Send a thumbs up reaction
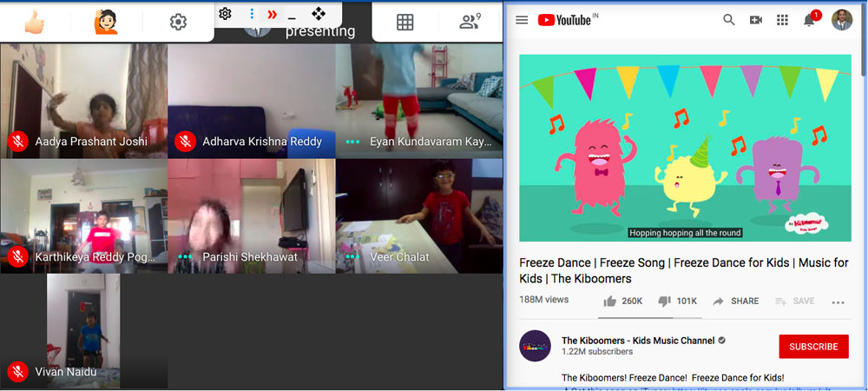The height and width of the screenshot is (391, 868). point(35,22)
